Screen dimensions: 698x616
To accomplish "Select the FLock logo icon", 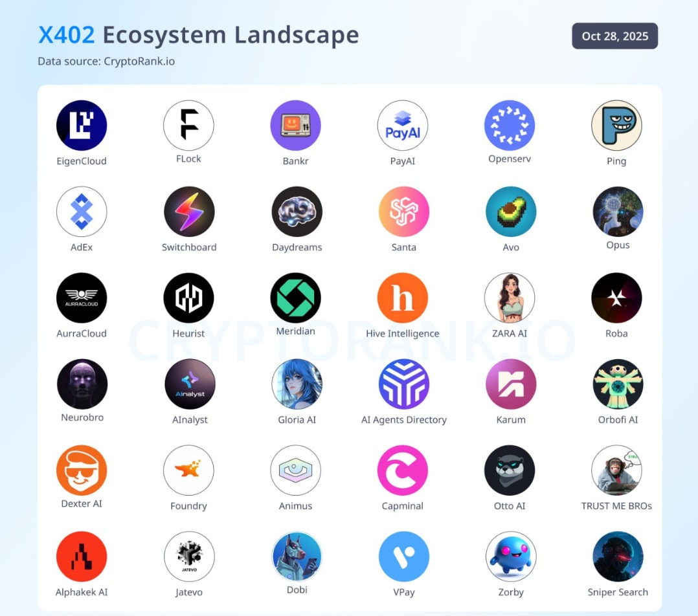I will (188, 126).
